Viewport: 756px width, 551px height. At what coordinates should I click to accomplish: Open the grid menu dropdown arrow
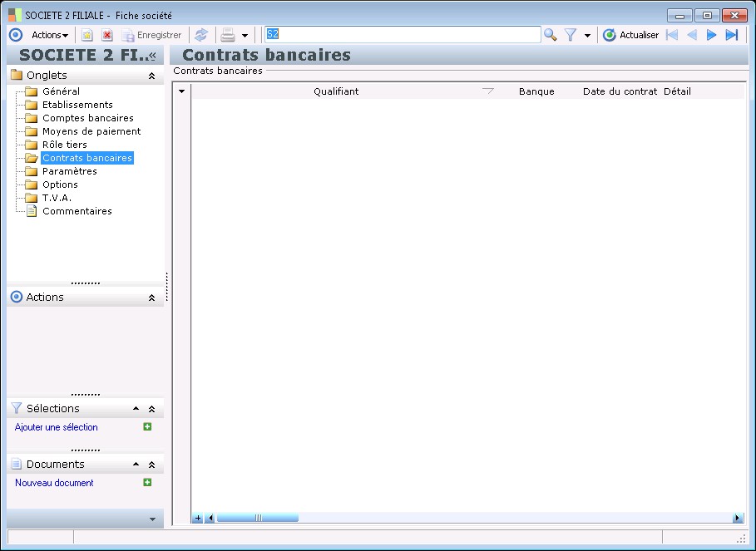(182, 91)
